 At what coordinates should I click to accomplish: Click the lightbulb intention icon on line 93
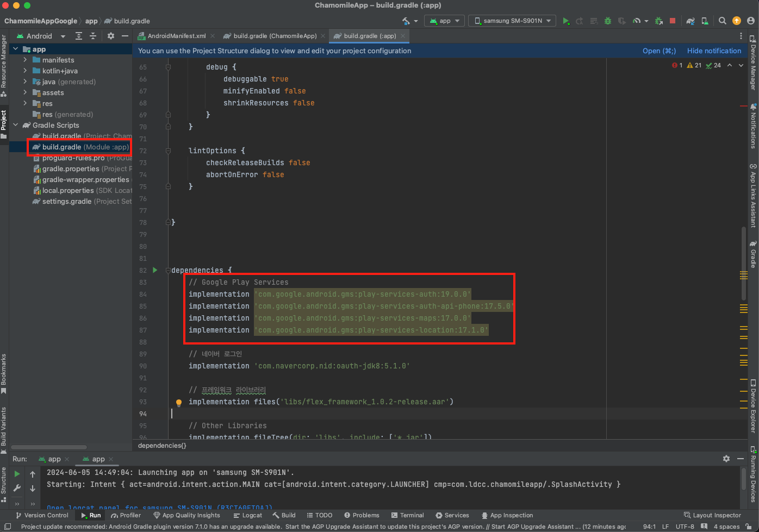coord(178,403)
